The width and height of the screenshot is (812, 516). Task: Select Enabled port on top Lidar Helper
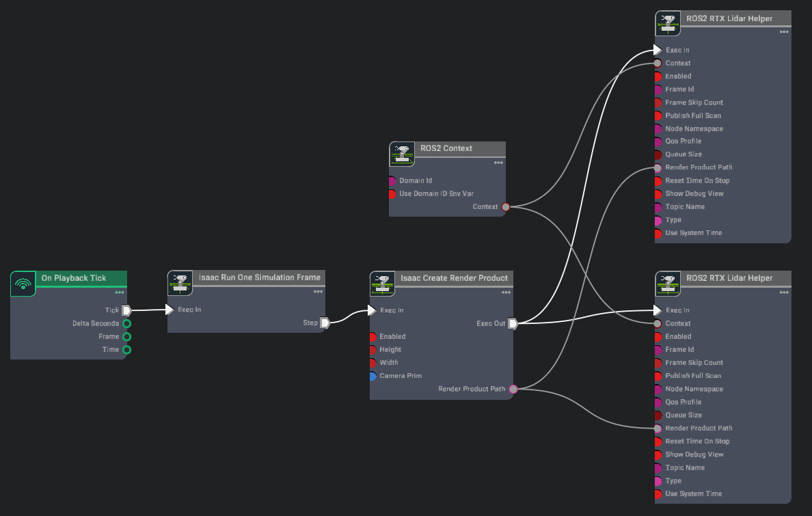pyautogui.click(x=658, y=76)
